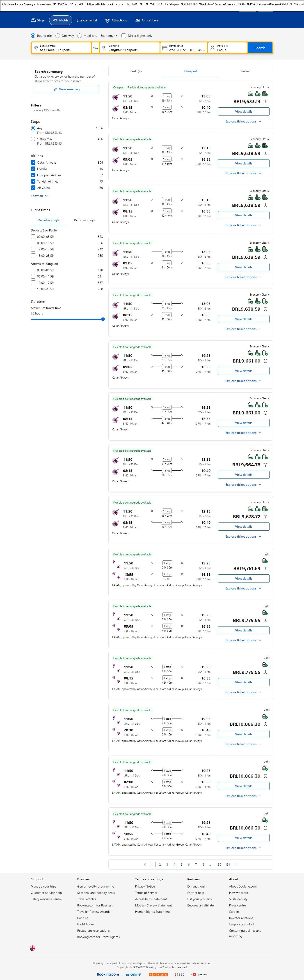304x980 pixels.
Task: Click the View summary button
Action: (x=67, y=89)
